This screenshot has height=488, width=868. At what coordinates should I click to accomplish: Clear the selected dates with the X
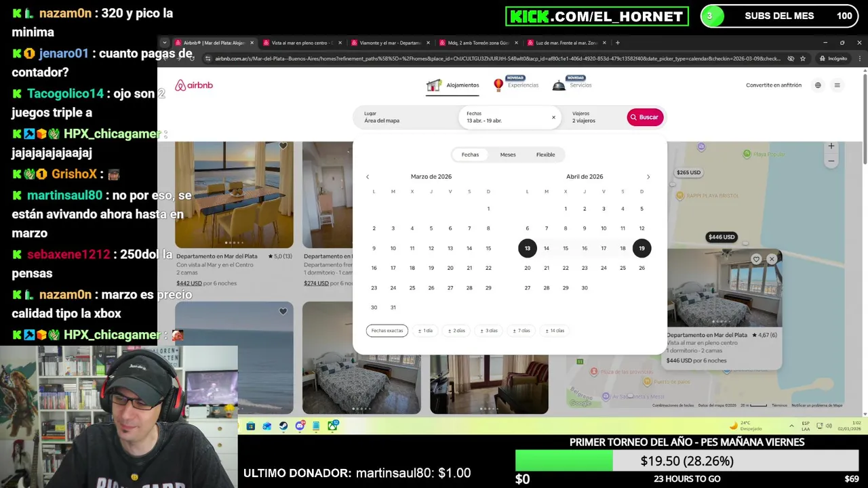553,117
